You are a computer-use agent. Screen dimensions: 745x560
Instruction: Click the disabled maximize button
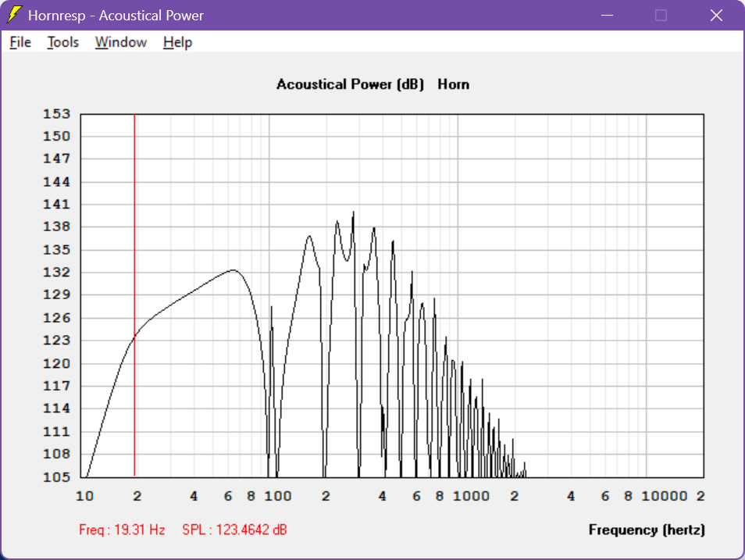[661, 15]
